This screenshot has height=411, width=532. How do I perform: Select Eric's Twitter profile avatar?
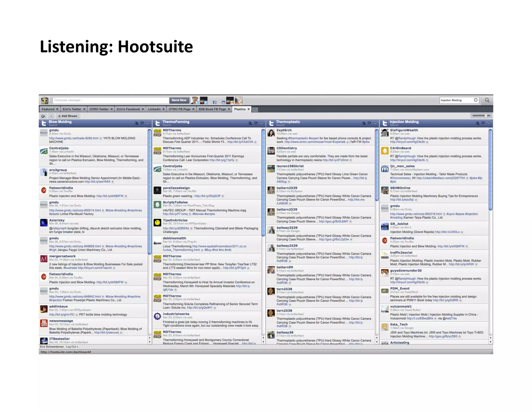pyautogui.click(x=195, y=100)
